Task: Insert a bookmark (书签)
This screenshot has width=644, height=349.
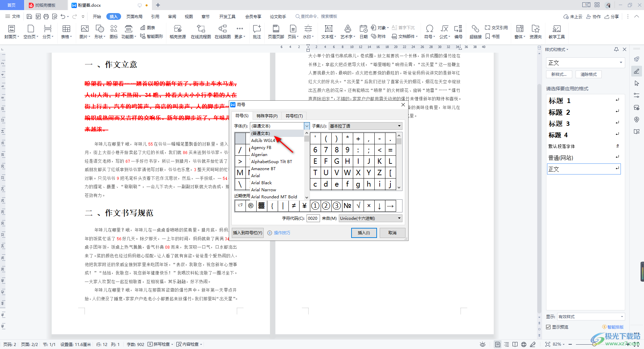Action: pyautogui.click(x=493, y=36)
